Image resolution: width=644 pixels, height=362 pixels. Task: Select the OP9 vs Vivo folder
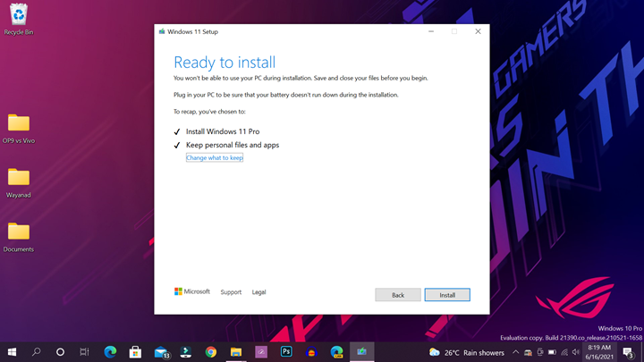tap(19, 129)
